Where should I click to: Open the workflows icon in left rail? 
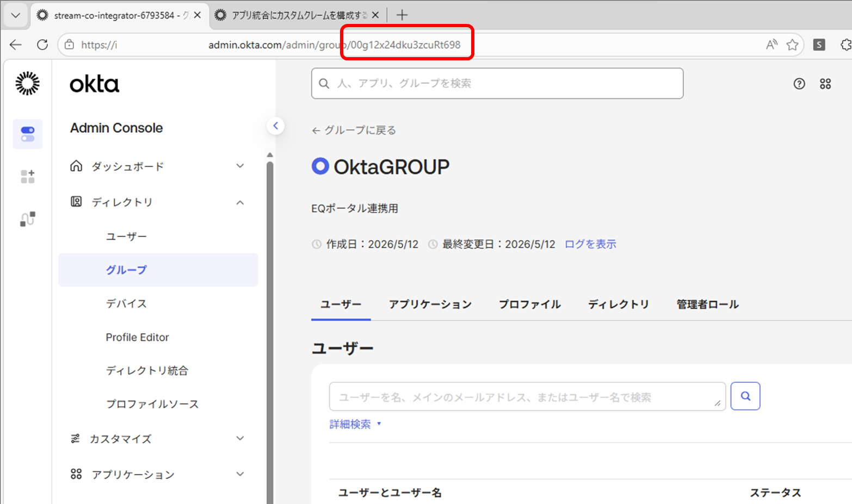[27, 219]
